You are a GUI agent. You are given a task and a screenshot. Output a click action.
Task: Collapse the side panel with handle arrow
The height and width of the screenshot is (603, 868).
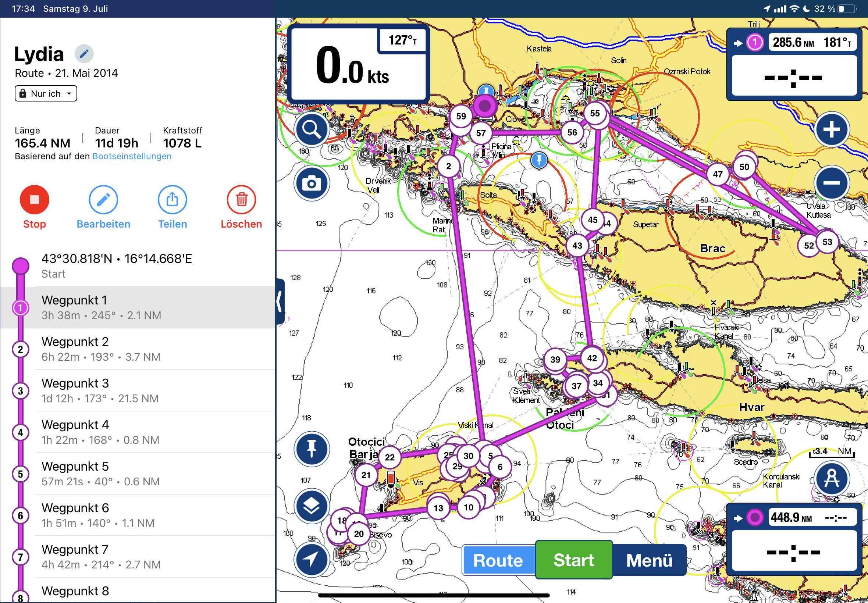(x=280, y=301)
